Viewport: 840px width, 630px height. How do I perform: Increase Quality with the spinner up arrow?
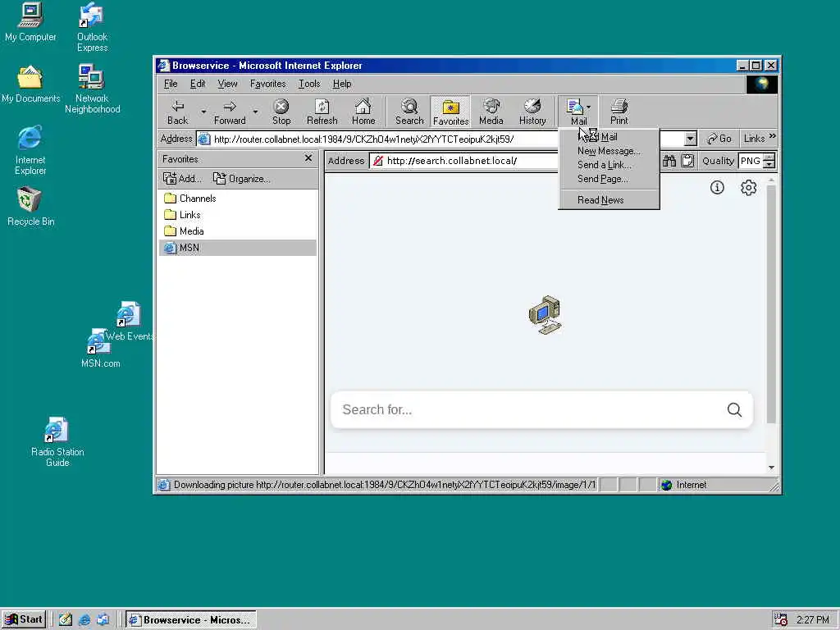tap(769, 157)
